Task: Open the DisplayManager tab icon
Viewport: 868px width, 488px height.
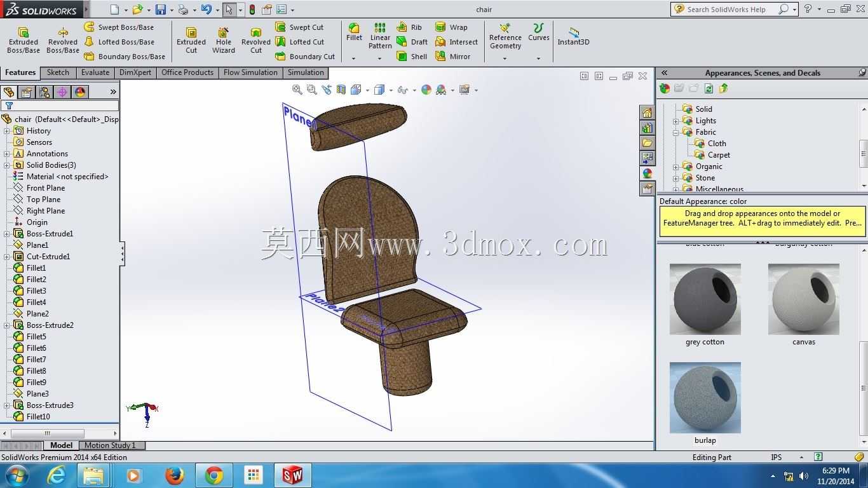Action: point(80,92)
